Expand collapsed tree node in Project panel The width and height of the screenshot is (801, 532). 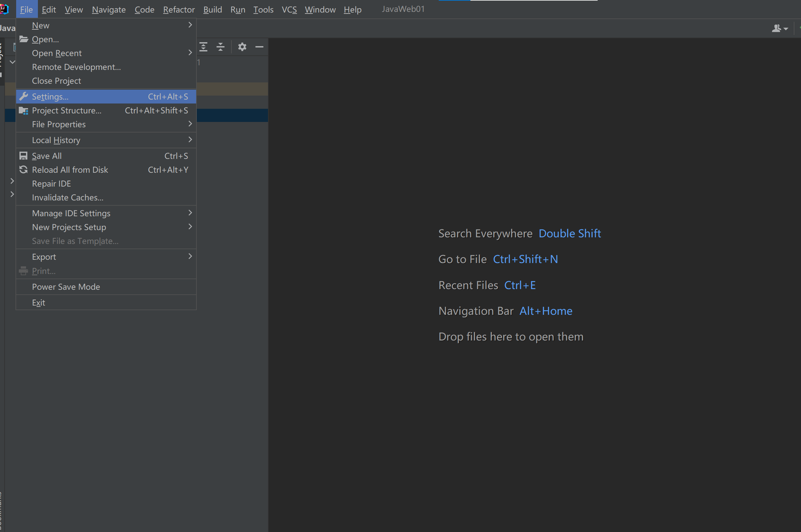[x=12, y=181]
